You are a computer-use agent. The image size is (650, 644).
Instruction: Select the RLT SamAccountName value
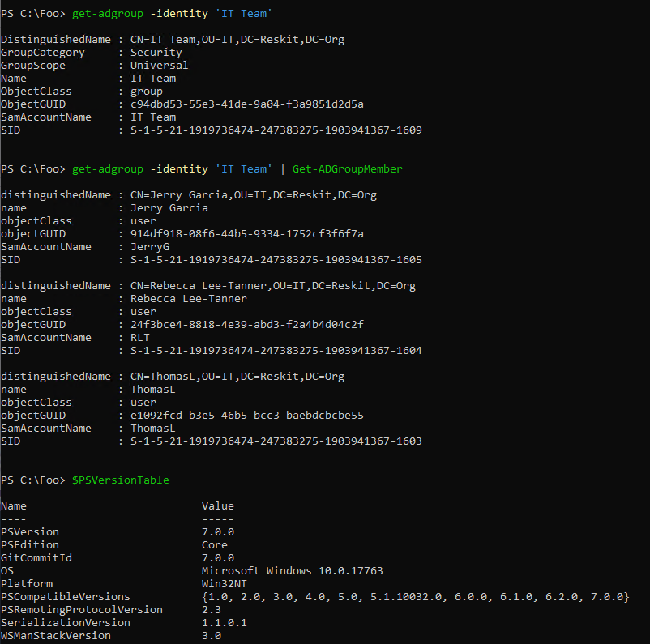pos(139,337)
